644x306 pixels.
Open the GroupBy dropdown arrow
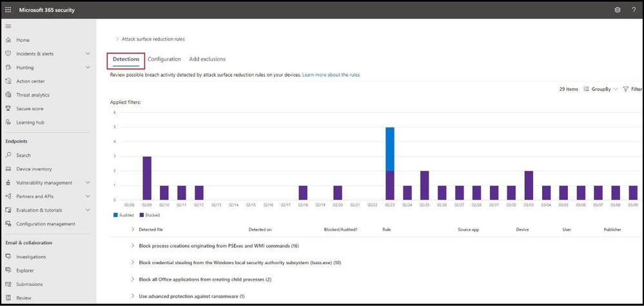tap(615, 89)
